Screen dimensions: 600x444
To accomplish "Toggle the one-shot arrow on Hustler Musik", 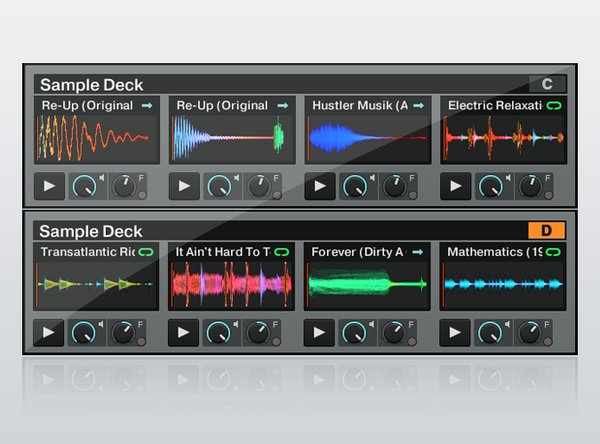I will 418,105.
